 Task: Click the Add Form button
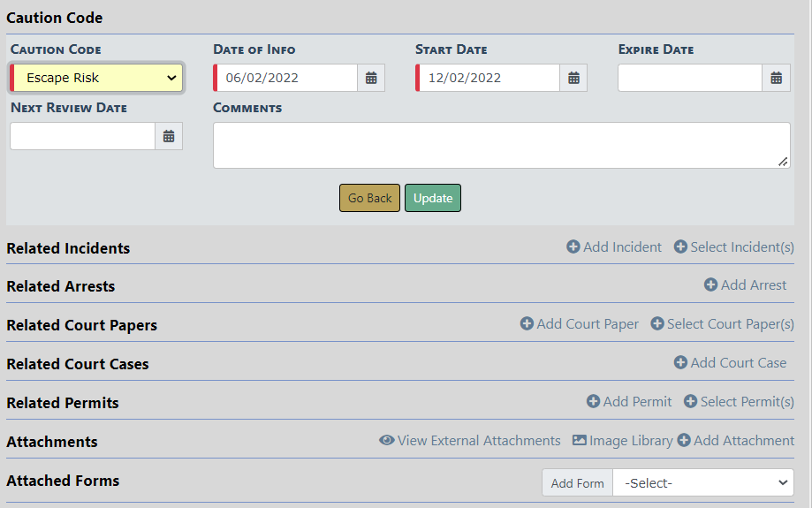[577, 483]
